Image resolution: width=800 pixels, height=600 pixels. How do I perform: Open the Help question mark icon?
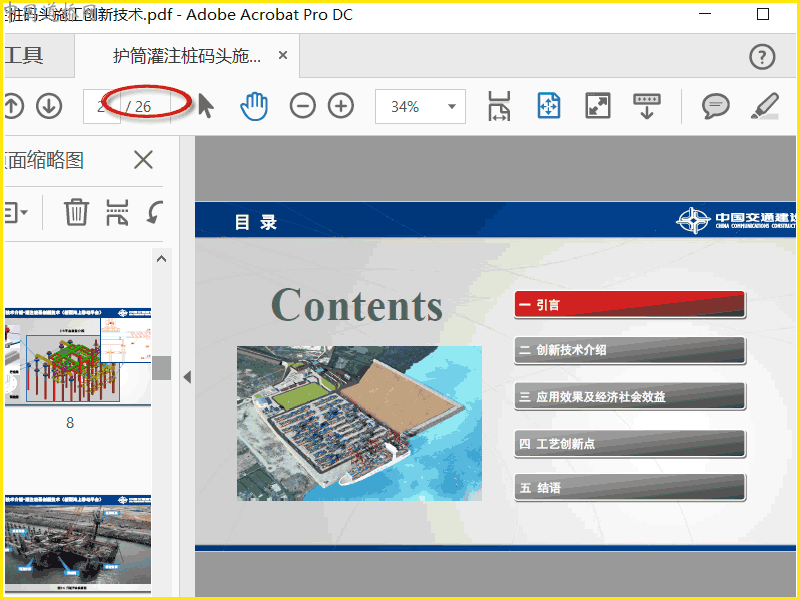point(762,57)
